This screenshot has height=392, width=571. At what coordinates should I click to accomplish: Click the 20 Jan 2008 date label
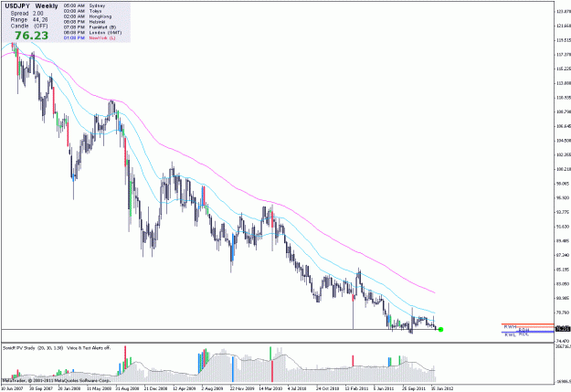coord(69,388)
